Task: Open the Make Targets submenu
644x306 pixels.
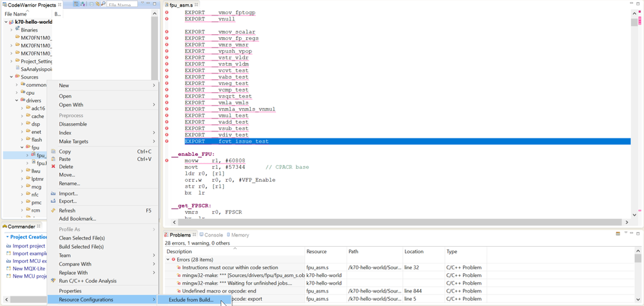Action: [x=102, y=142]
